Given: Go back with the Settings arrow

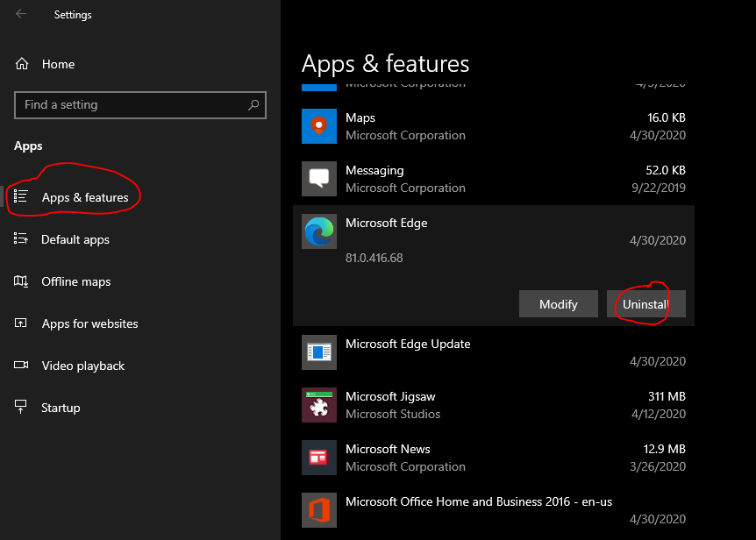Looking at the screenshot, I should (x=21, y=14).
